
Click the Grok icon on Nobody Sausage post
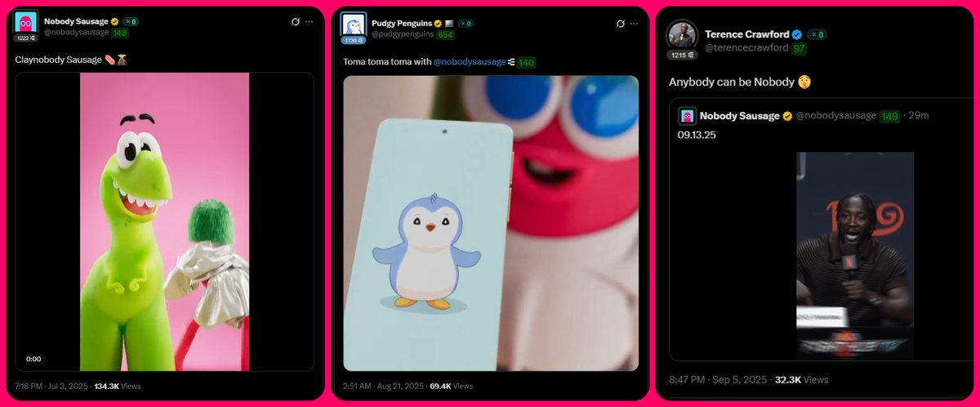(x=295, y=21)
